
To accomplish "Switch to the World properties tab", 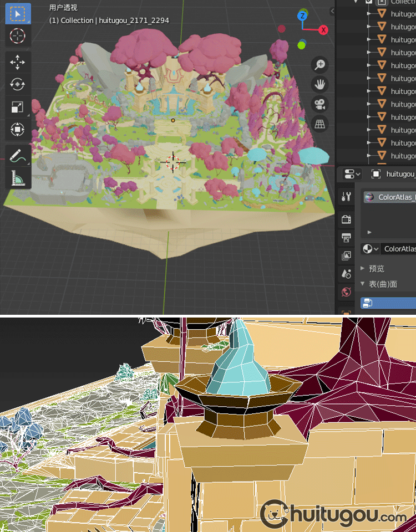I will point(347,292).
